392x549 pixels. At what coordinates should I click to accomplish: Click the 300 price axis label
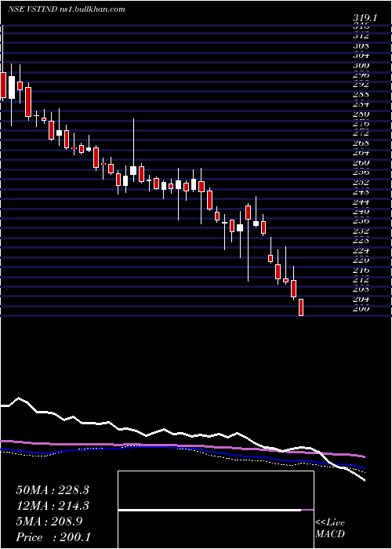coord(362,65)
